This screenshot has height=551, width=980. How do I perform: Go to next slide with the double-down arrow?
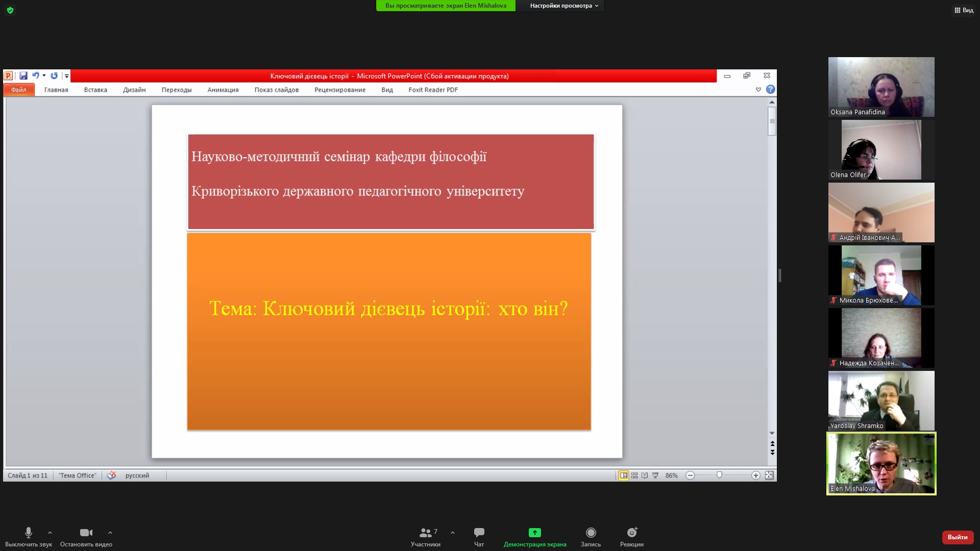coord(772,452)
